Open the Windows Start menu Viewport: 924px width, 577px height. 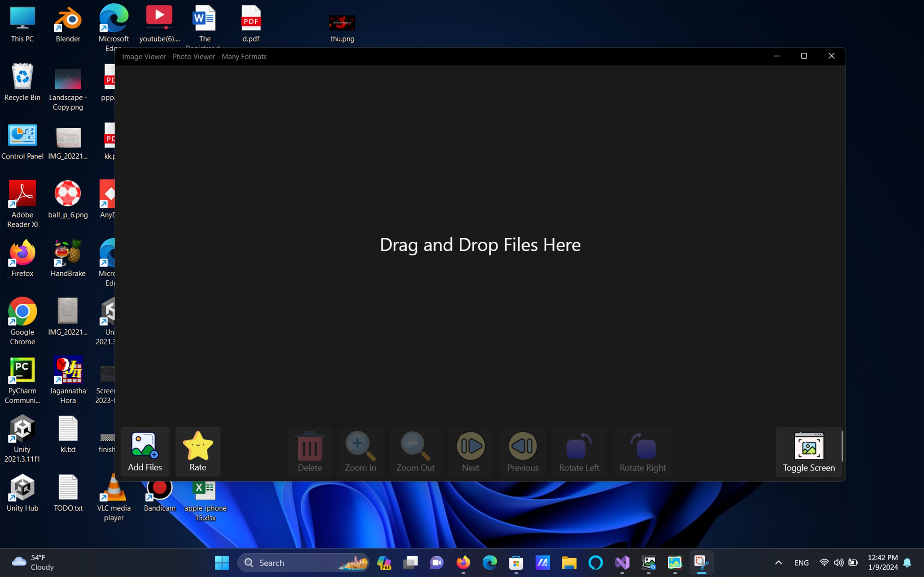pyautogui.click(x=222, y=563)
